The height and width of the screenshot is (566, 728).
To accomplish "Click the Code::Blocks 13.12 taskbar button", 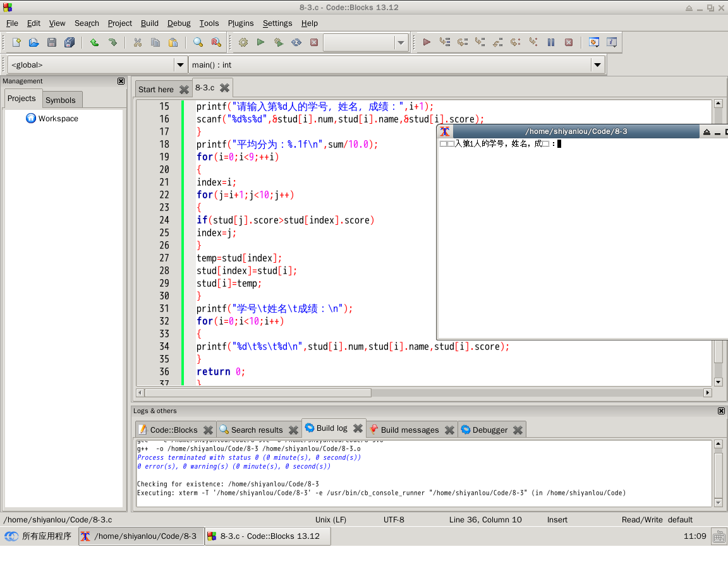I will click(x=269, y=536).
